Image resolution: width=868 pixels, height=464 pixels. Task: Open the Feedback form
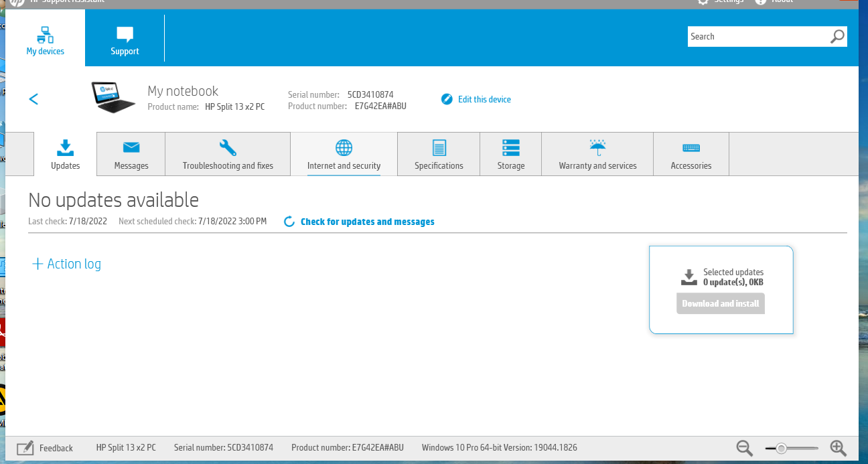[45, 448]
